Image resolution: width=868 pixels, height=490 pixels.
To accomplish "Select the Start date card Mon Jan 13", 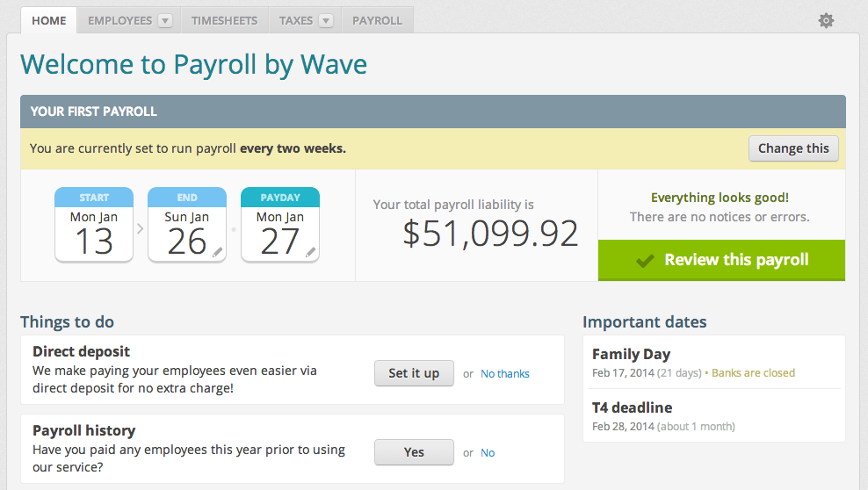I will click(x=94, y=225).
